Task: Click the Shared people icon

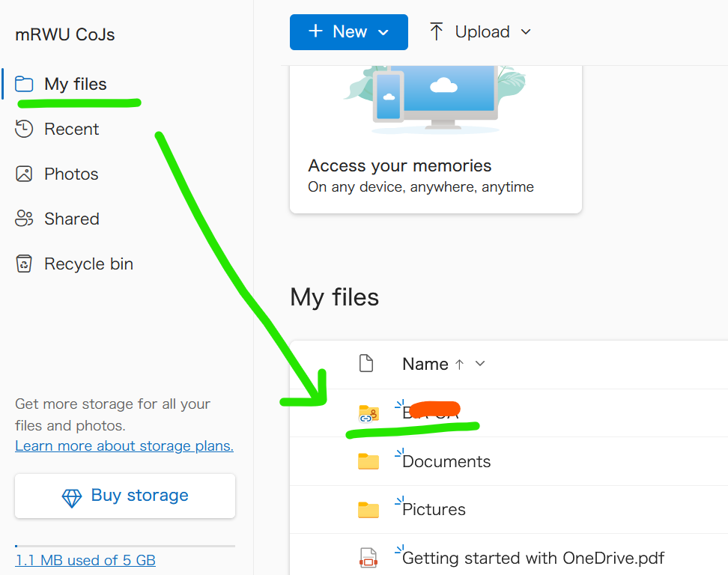Action: point(24,218)
